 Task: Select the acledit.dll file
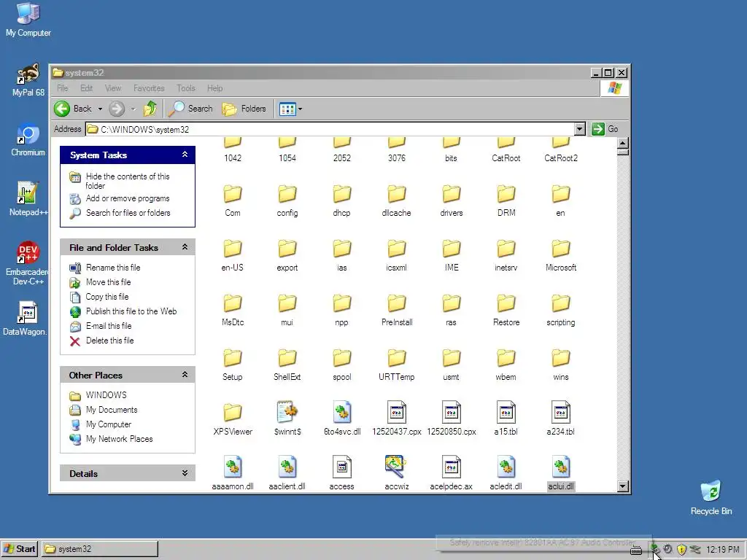click(506, 474)
